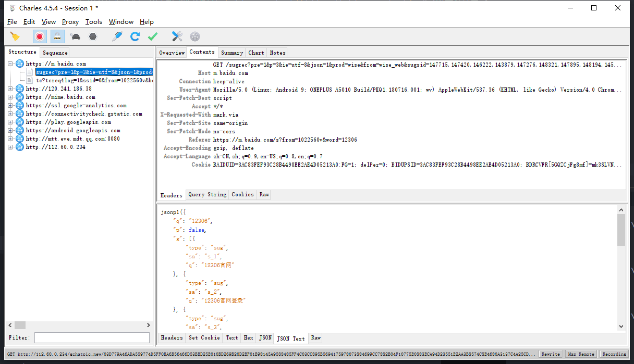Click the Rewrite status bar button
This screenshot has width=634, height=364.
(x=551, y=354)
